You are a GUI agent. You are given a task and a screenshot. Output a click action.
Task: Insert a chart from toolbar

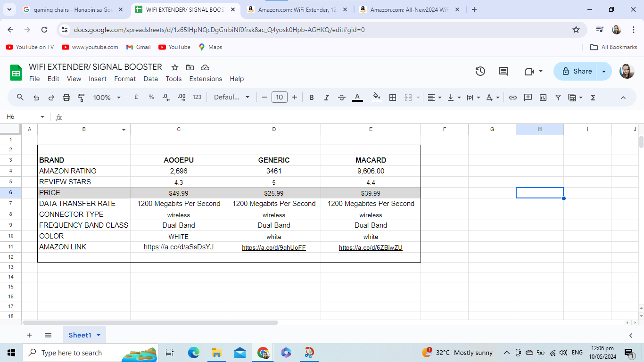[543, 98]
